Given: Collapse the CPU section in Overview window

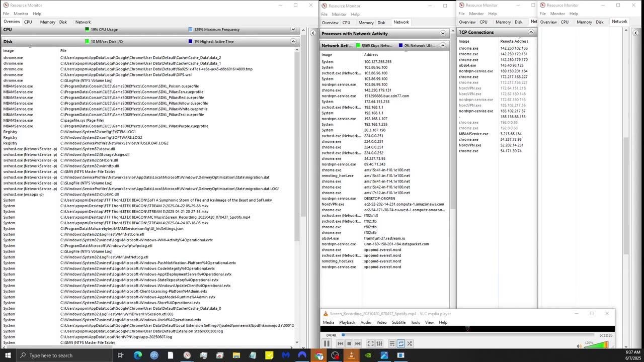Looking at the screenshot, I should [x=293, y=30].
